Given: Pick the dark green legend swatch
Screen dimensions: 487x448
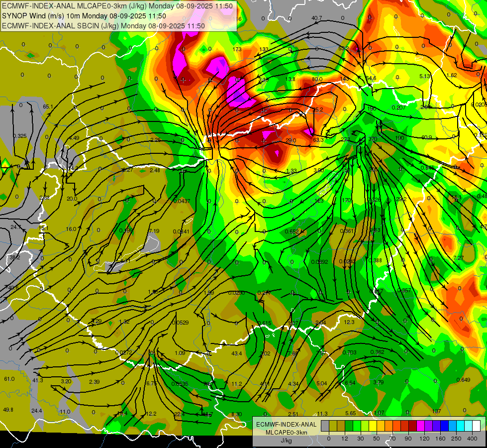Looking at the screenshot, I should coord(349,426).
